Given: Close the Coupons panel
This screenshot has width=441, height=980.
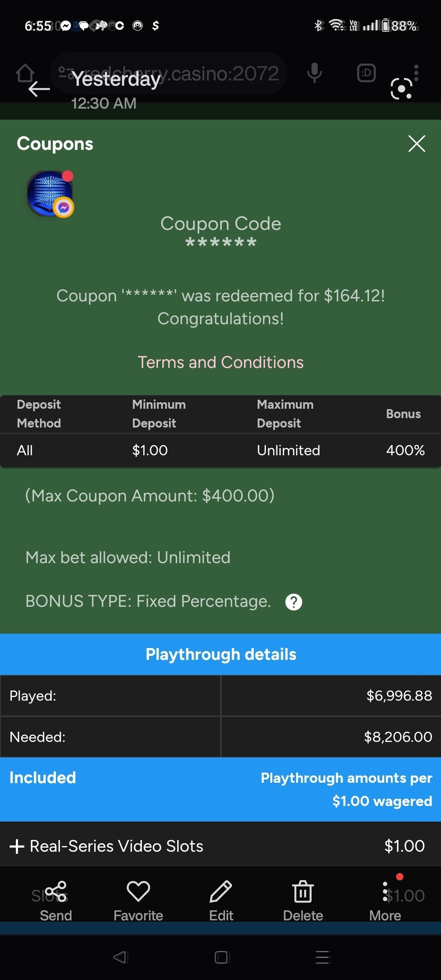Looking at the screenshot, I should [x=416, y=144].
